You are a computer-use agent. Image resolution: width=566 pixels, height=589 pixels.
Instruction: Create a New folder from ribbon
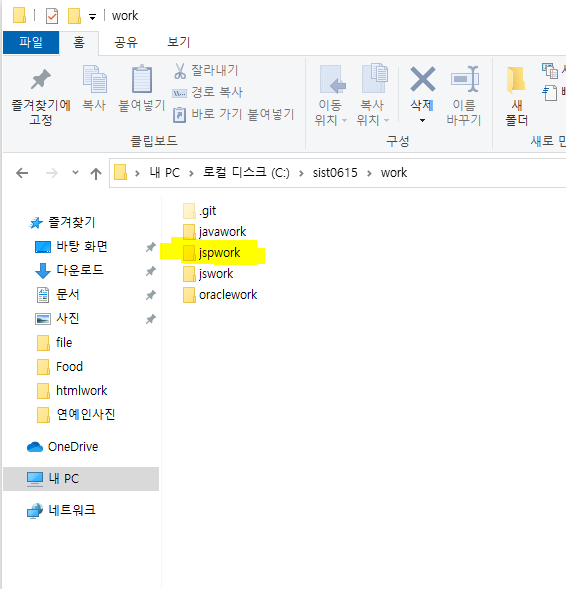click(x=516, y=96)
